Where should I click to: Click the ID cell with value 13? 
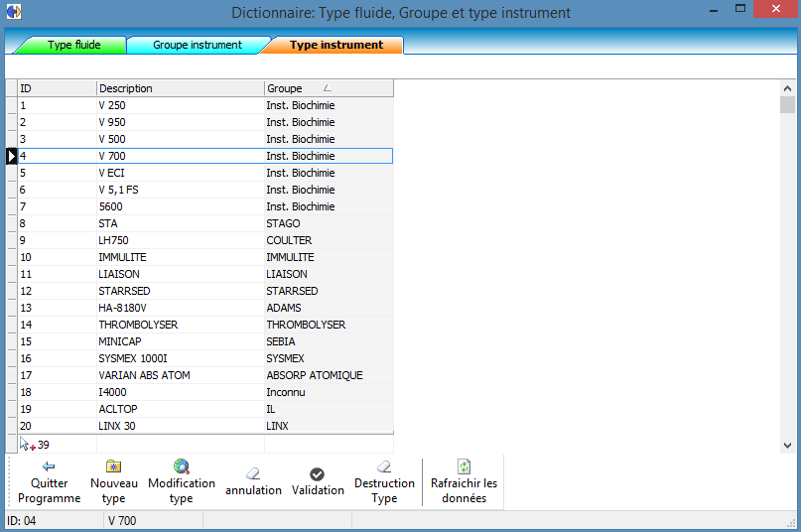pyautogui.click(x=58, y=308)
